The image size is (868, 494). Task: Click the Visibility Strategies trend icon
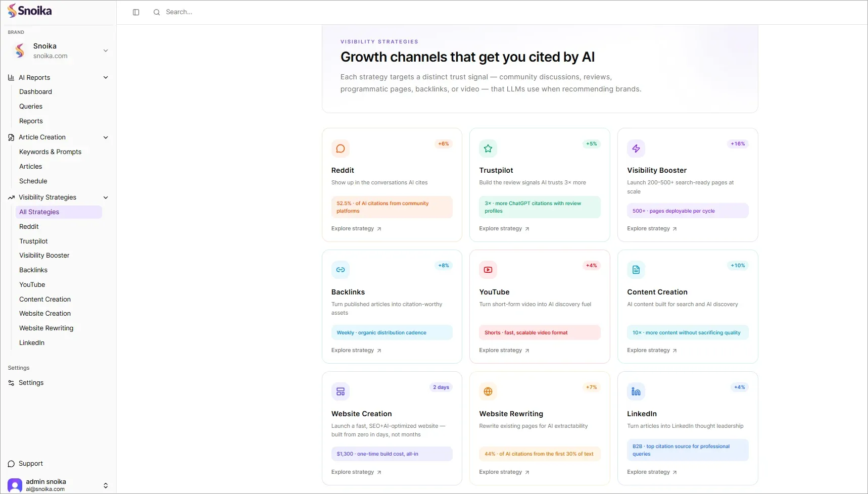coord(11,197)
